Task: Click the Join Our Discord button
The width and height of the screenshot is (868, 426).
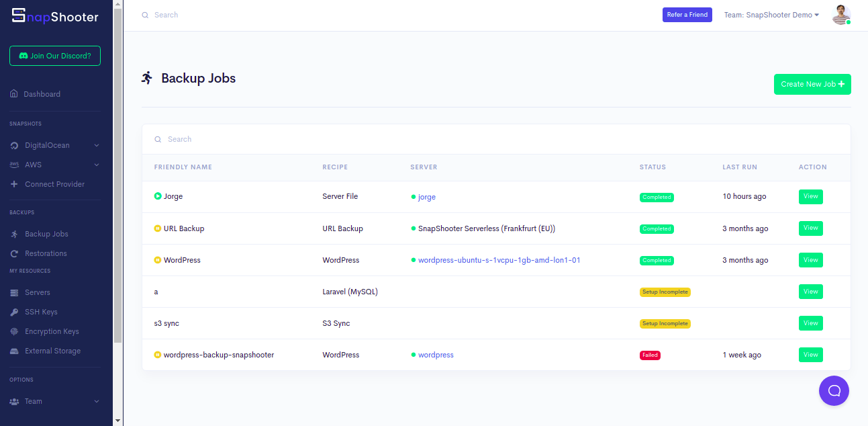Action: tap(55, 56)
